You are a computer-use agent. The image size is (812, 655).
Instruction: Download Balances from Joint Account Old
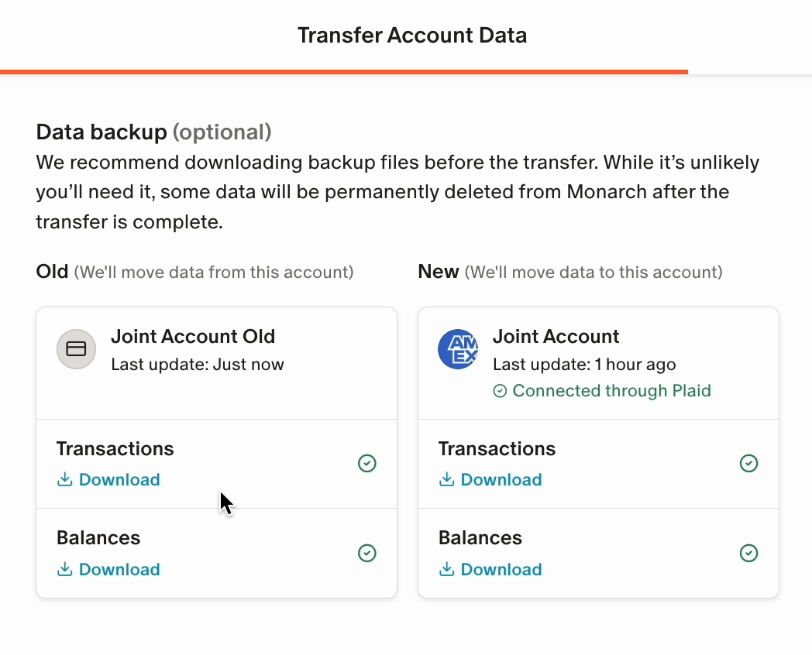click(108, 569)
